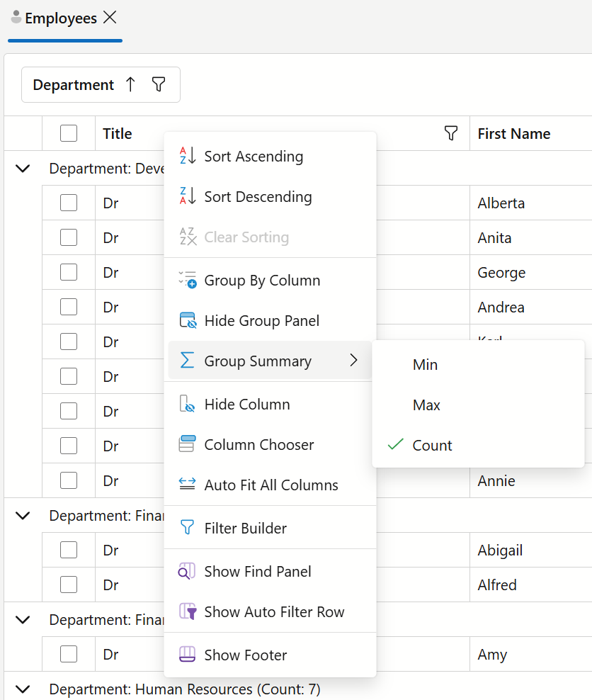Select Hide Group Panel menu entry
The image size is (592, 700).
coord(270,320)
